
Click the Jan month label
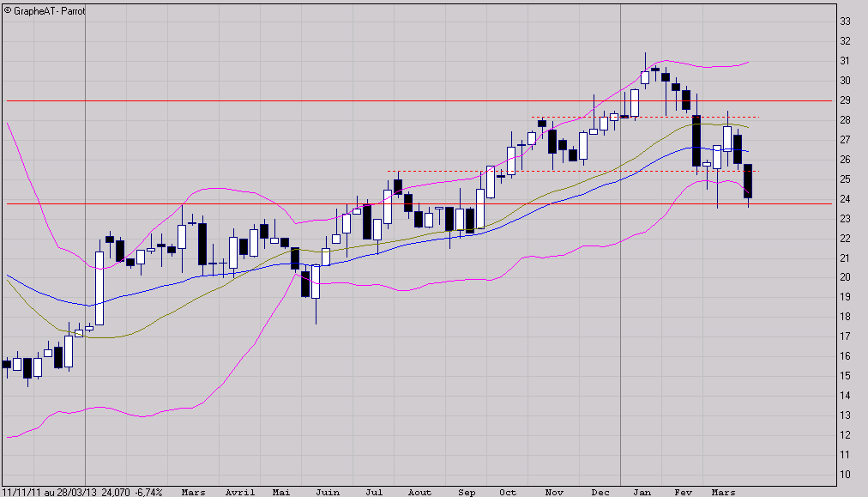click(642, 492)
